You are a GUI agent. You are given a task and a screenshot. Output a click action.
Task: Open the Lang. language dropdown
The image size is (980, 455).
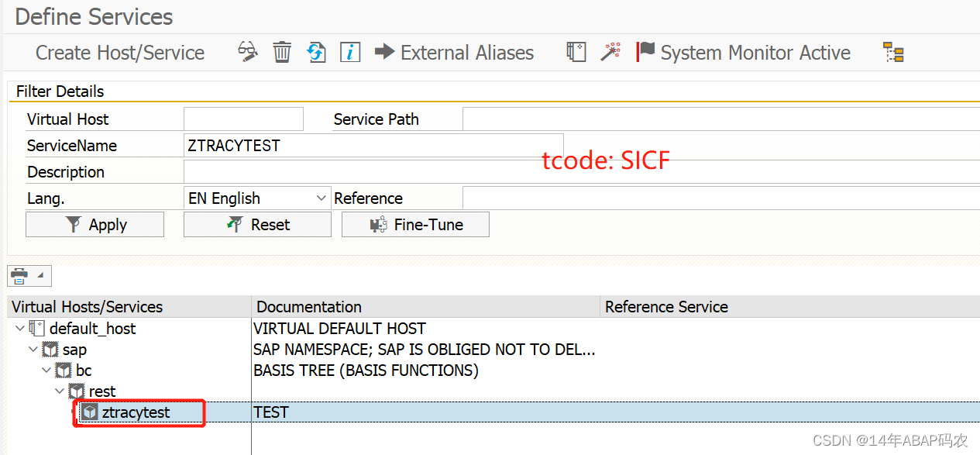click(x=322, y=198)
